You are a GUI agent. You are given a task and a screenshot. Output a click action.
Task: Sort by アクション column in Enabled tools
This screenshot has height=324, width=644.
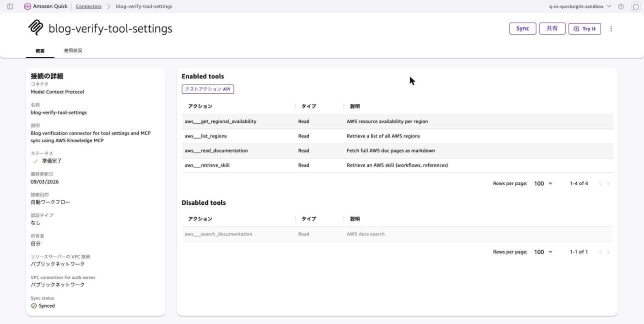coord(200,106)
